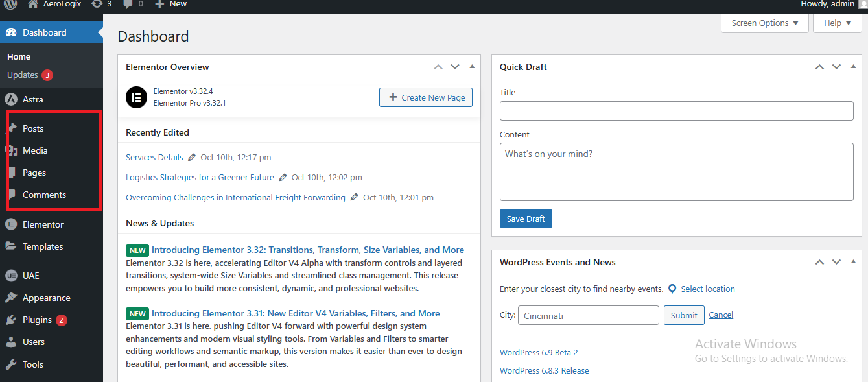Screen dimensions: 868x382
Task: Click the Save Draft button
Action: tap(526, 219)
